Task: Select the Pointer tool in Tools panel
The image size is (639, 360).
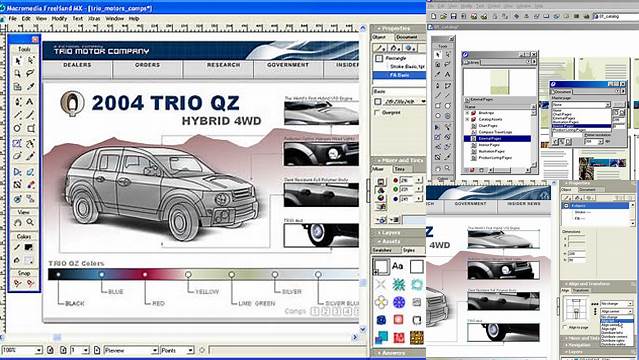Action: [18, 61]
